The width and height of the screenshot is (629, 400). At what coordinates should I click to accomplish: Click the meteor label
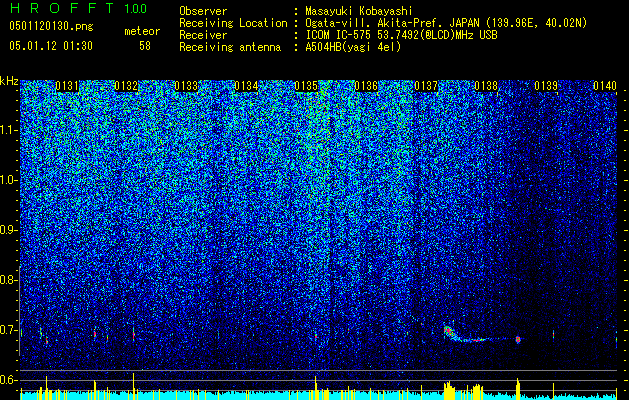(x=142, y=31)
